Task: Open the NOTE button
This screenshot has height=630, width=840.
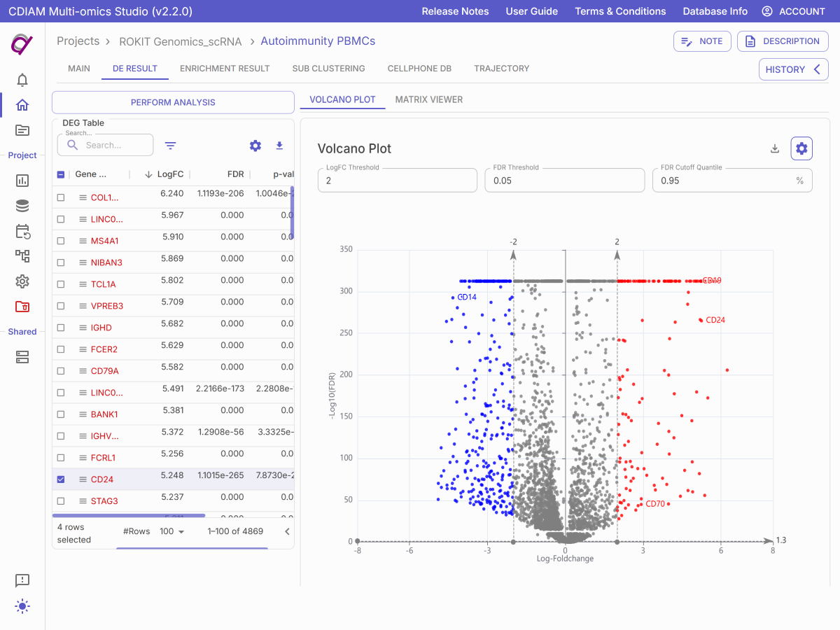Action: pyautogui.click(x=702, y=41)
